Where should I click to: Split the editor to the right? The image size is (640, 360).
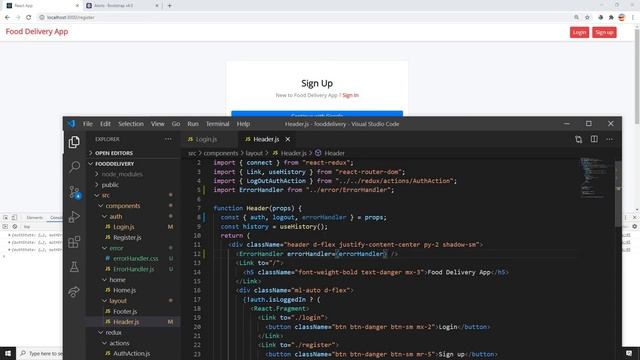click(594, 139)
